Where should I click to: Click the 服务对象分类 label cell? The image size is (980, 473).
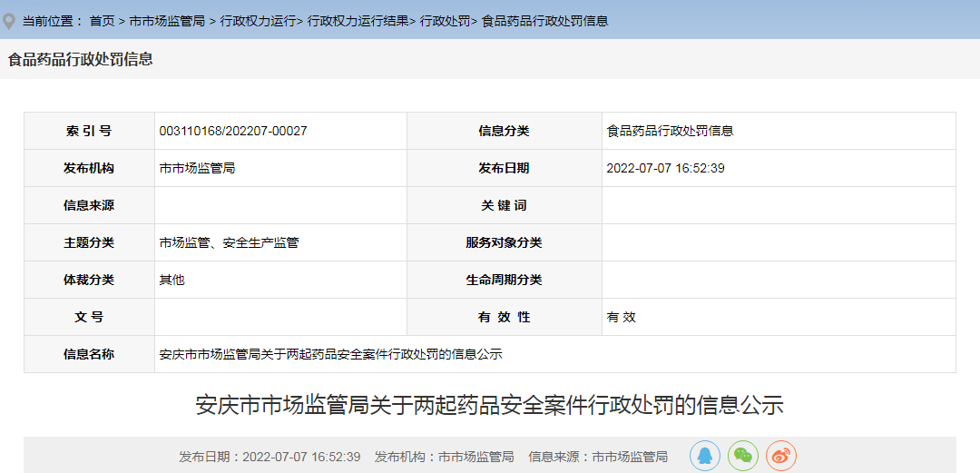pyautogui.click(x=505, y=242)
